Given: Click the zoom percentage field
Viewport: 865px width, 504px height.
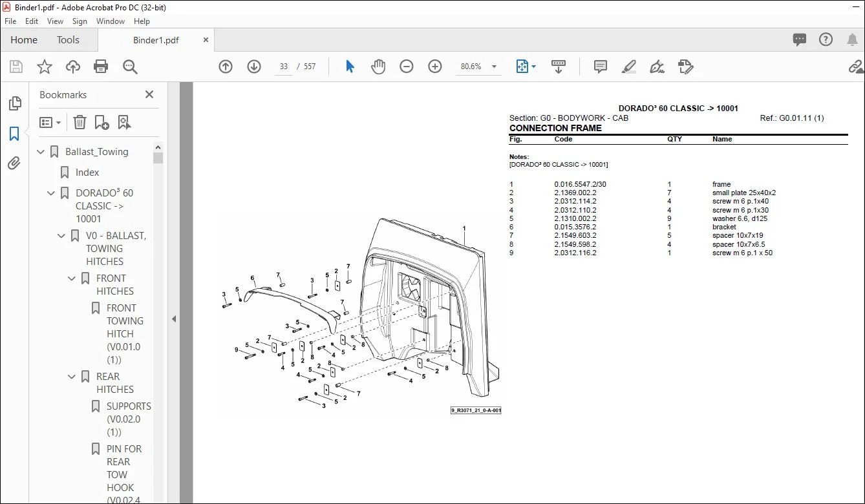Looking at the screenshot, I should (471, 67).
